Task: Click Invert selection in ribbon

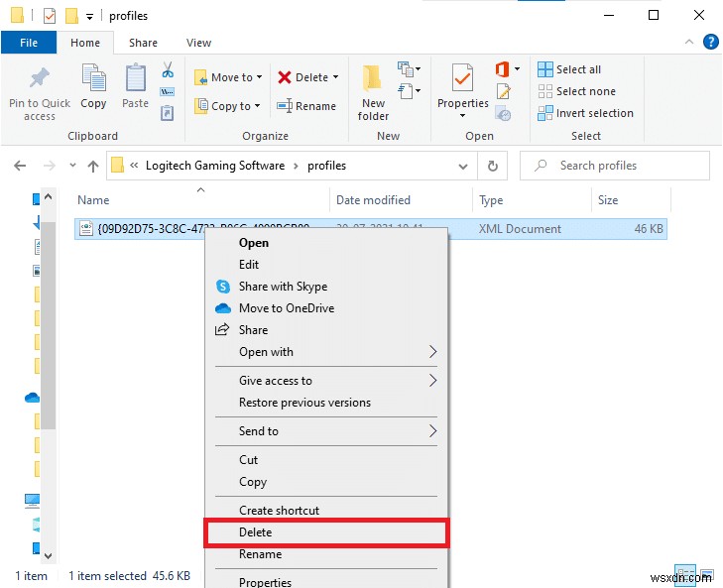Action: tap(585, 113)
